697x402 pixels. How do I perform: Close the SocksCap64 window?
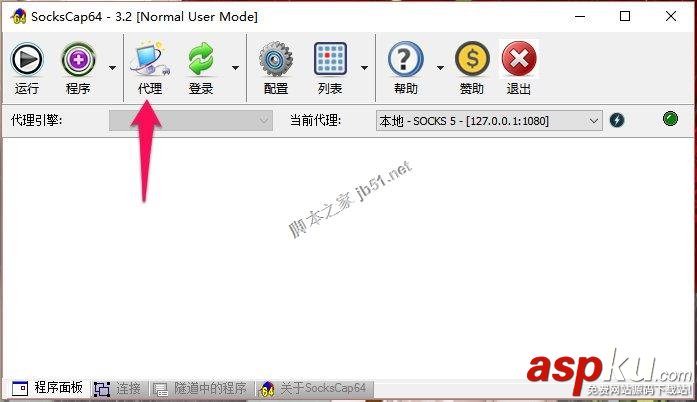[671, 16]
